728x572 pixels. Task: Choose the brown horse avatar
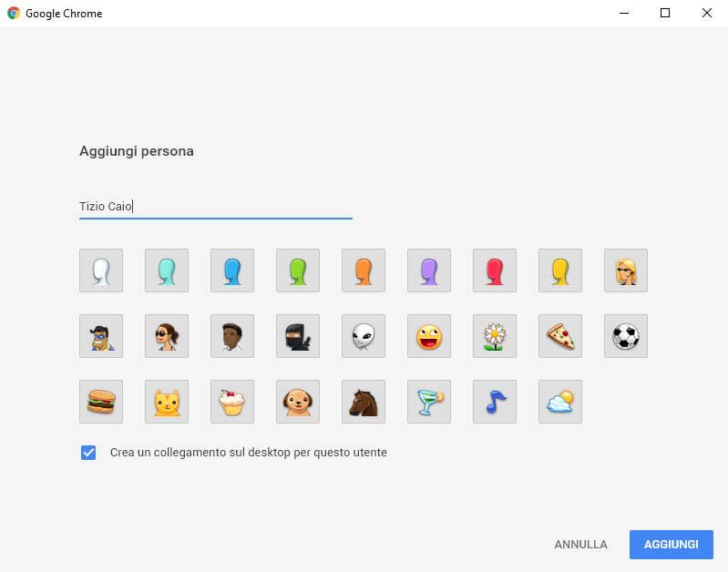click(x=364, y=402)
